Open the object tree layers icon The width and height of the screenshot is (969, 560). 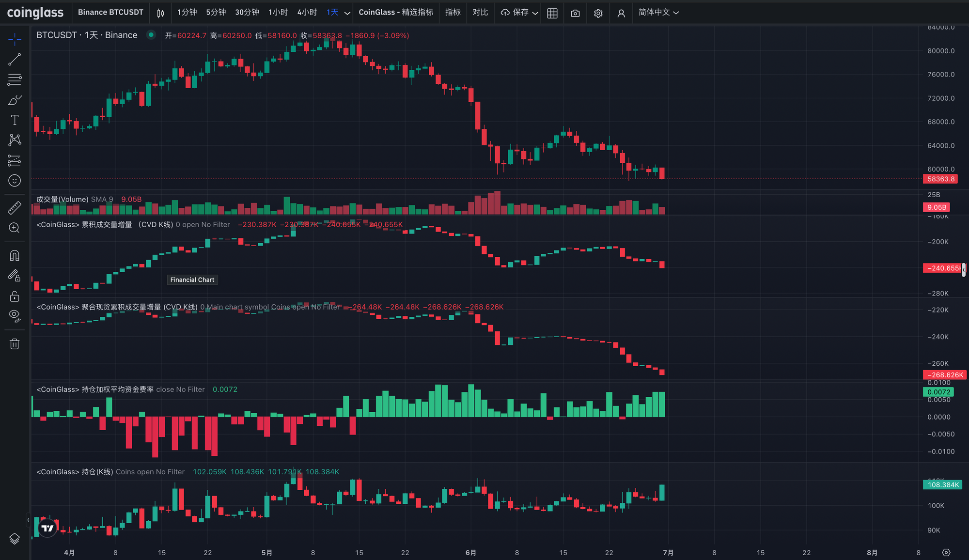click(x=15, y=539)
